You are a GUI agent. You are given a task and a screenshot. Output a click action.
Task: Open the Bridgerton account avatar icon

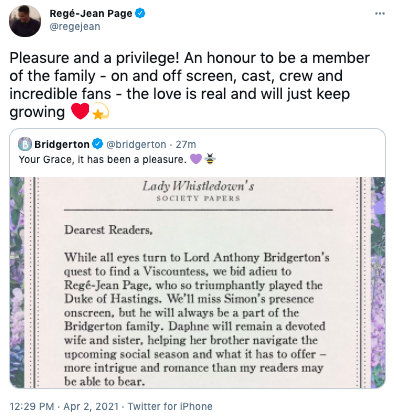pos(25,144)
